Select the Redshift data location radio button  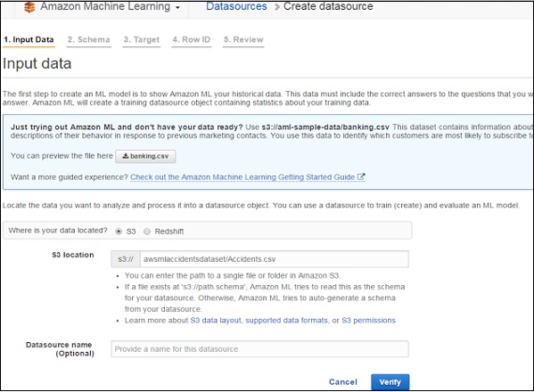pos(147,232)
